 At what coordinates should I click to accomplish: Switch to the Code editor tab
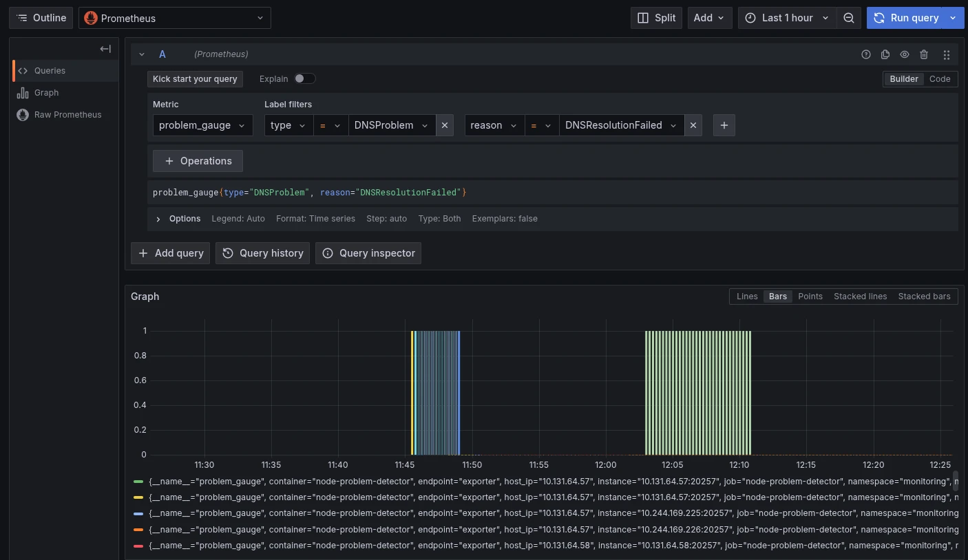tap(939, 78)
